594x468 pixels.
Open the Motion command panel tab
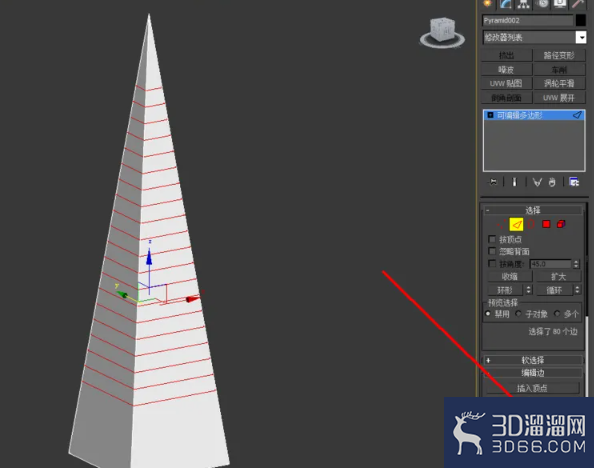[542, 3]
